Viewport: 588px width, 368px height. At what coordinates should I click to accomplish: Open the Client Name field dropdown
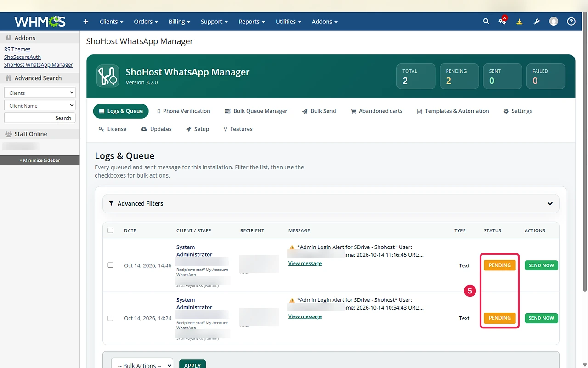click(x=40, y=106)
